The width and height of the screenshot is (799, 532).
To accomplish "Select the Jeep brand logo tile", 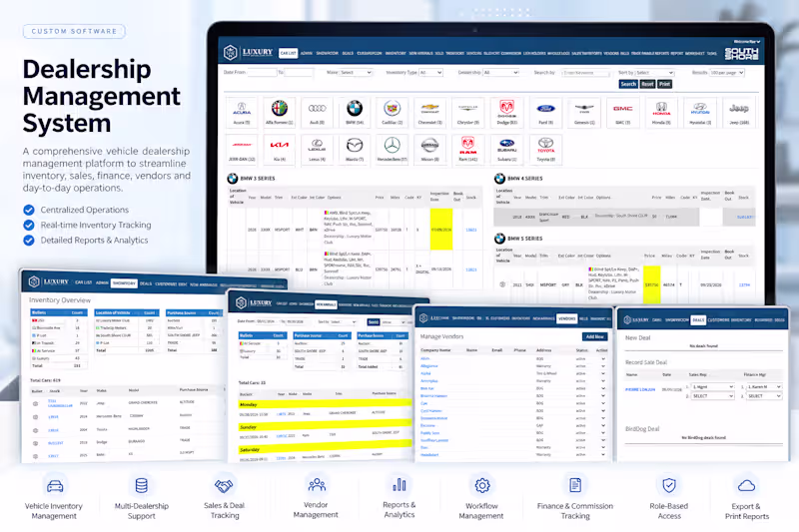I will 738,113.
